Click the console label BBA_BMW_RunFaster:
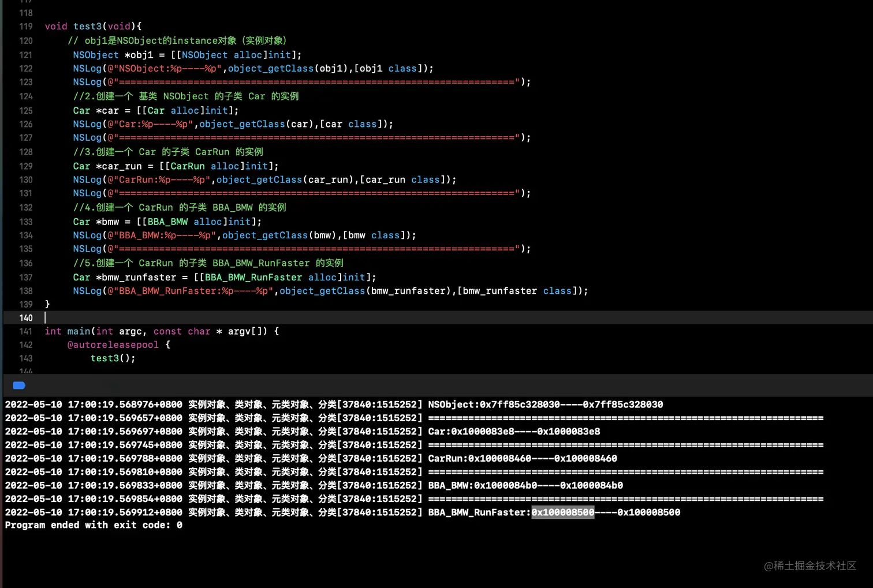The width and height of the screenshot is (873, 588). click(x=479, y=512)
